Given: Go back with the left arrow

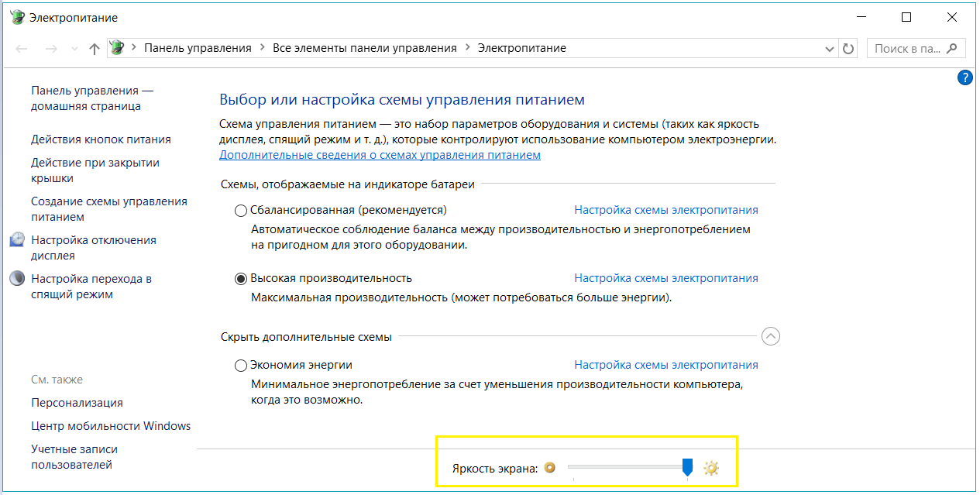Looking at the screenshot, I should (22, 48).
